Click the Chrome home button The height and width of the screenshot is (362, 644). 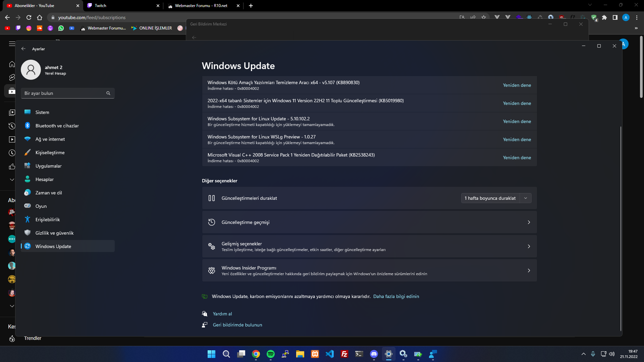(x=40, y=17)
